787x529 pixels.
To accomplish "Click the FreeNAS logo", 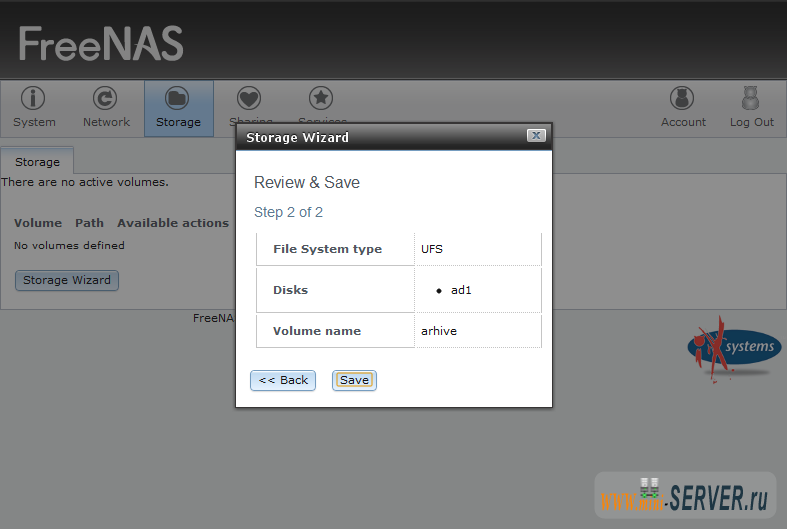I will (x=101, y=44).
